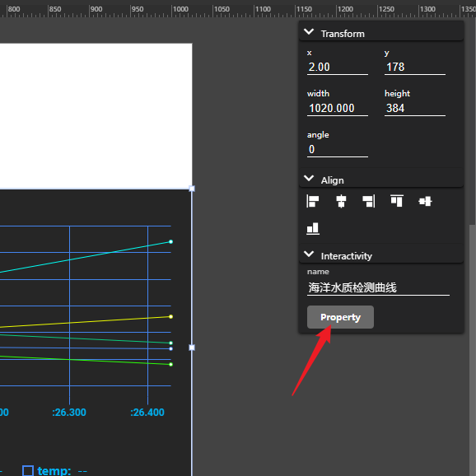This screenshot has height=476, width=476.
Task: Click the align top icon
Action: [x=397, y=201]
